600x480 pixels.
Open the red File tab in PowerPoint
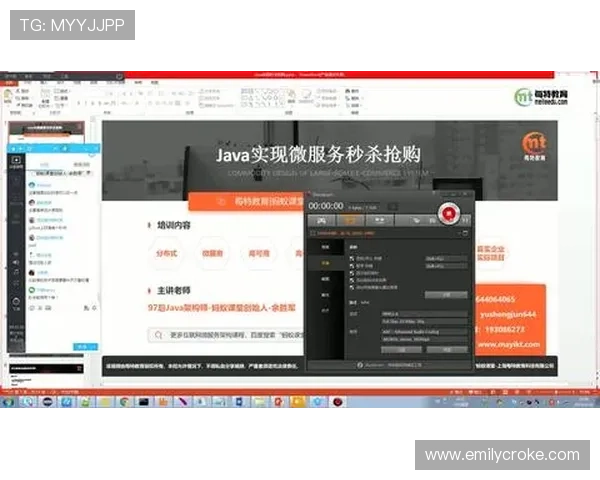point(9,82)
